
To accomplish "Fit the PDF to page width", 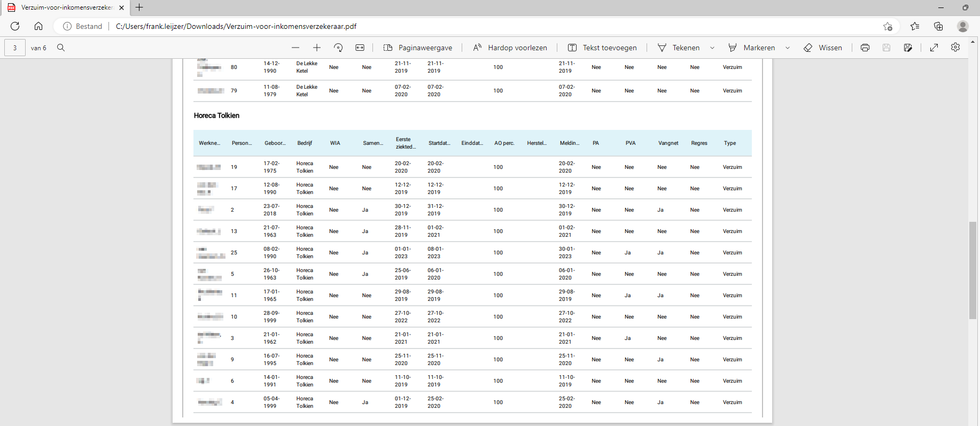I will (360, 48).
